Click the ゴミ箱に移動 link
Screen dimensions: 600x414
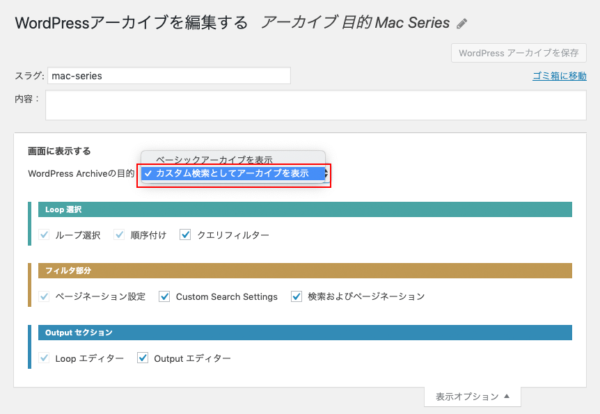click(x=559, y=76)
